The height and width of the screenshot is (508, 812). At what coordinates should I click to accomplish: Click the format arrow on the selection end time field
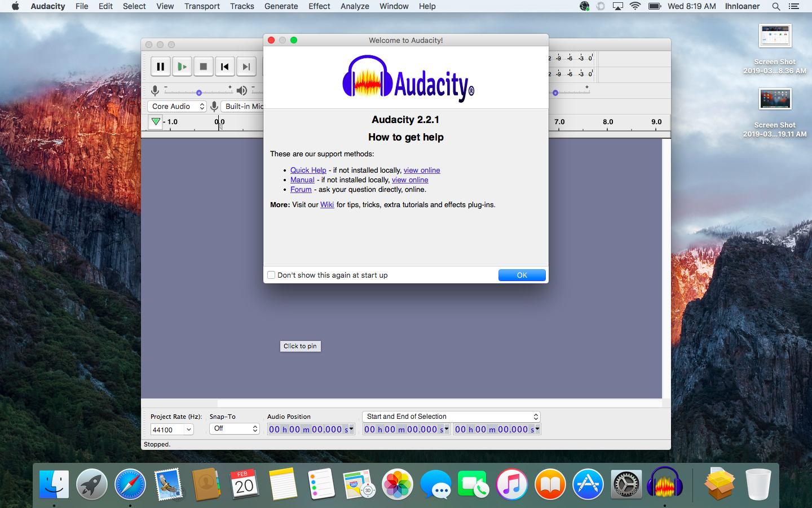pyautogui.click(x=537, y=429)
